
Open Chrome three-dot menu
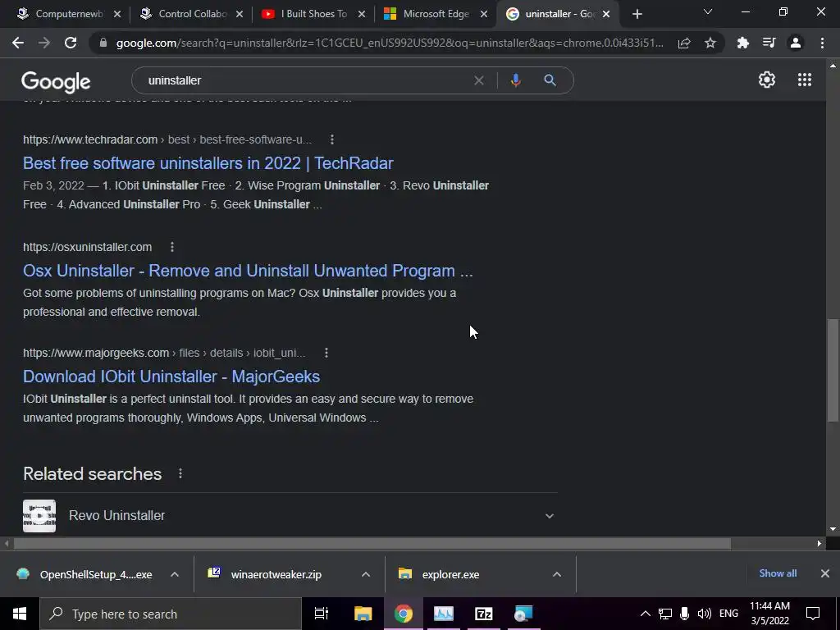click(822, 43)
